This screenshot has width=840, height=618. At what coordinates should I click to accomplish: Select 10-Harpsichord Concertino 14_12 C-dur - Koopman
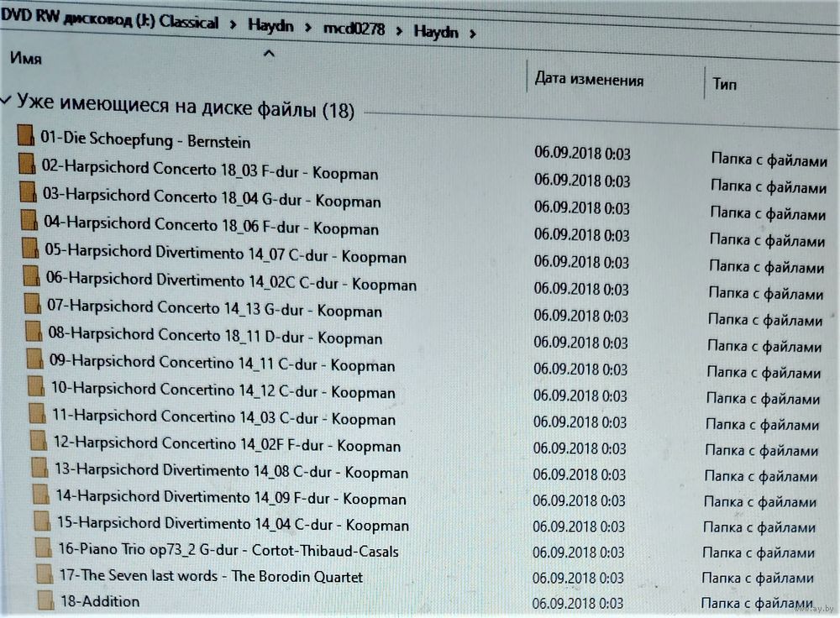click(x=223, y=390)
